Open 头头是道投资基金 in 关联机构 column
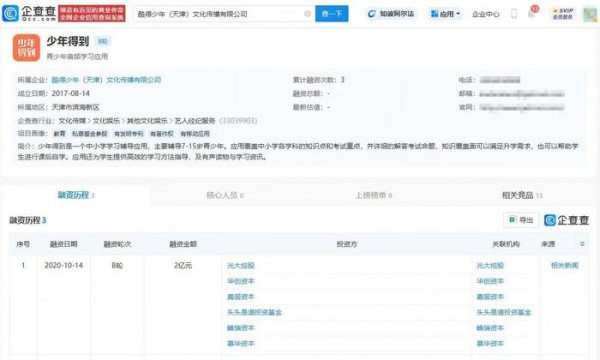This screenshot has width=600, height=360. pyautogui.click(x=504, y=312)
